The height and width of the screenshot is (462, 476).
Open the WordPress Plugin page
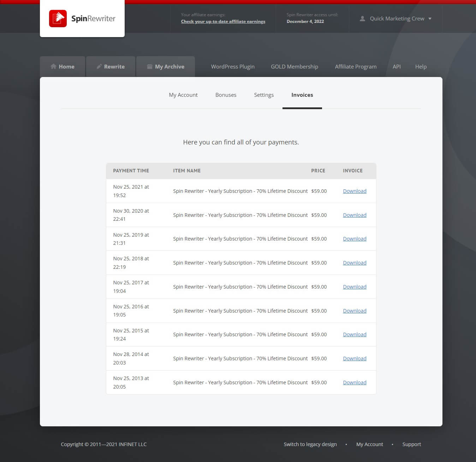click(233, 66)
